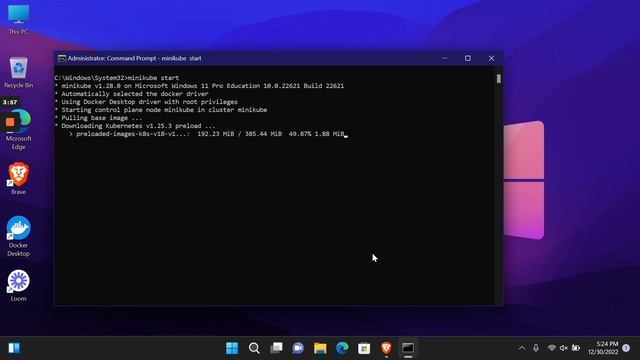Click the Loom stop recording button
Viewport: 640px width, 360px height.
(10, 122)
